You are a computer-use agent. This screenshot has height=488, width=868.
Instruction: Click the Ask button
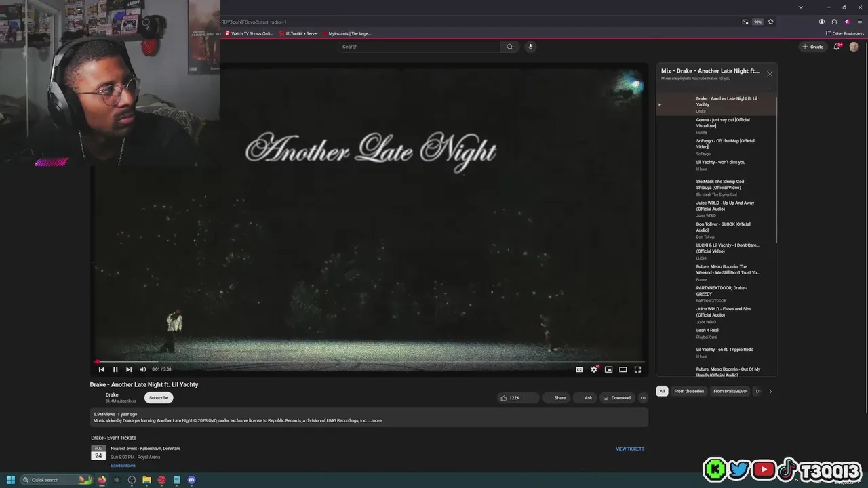click(x=585, y=398)
